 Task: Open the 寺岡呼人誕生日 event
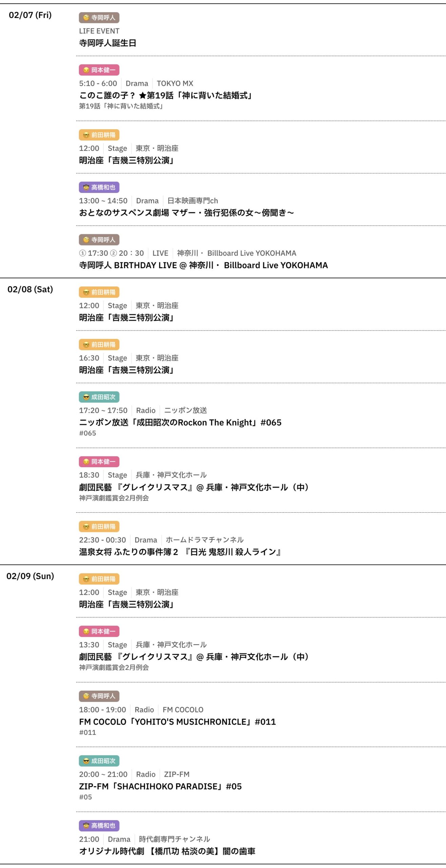(x=107, y=43)
